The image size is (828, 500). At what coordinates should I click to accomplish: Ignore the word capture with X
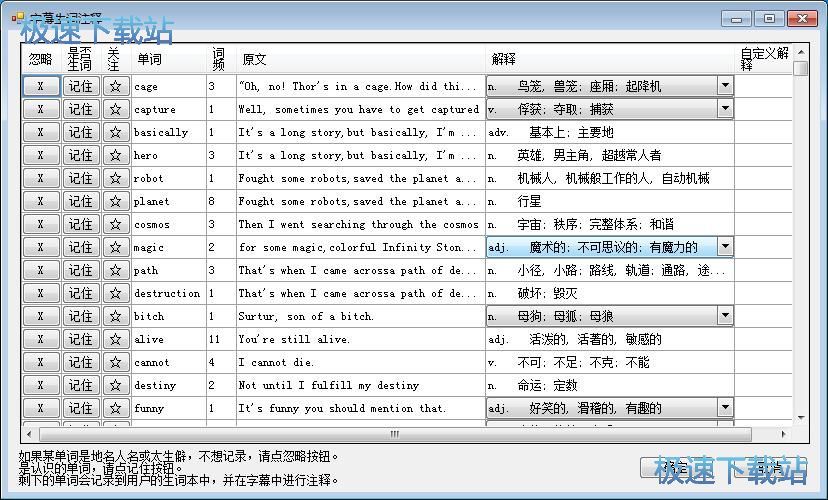click(x=41, y=109)
